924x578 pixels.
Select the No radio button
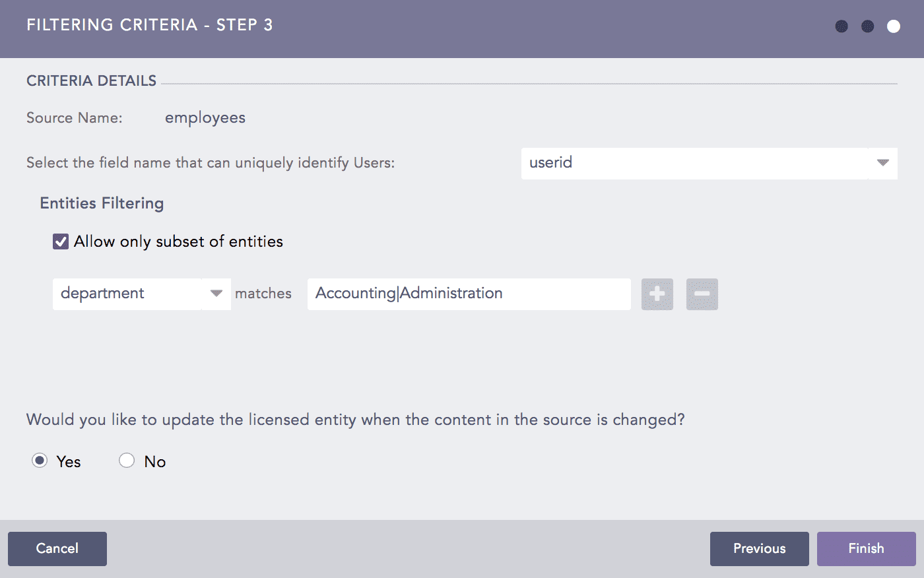(127, 460)
